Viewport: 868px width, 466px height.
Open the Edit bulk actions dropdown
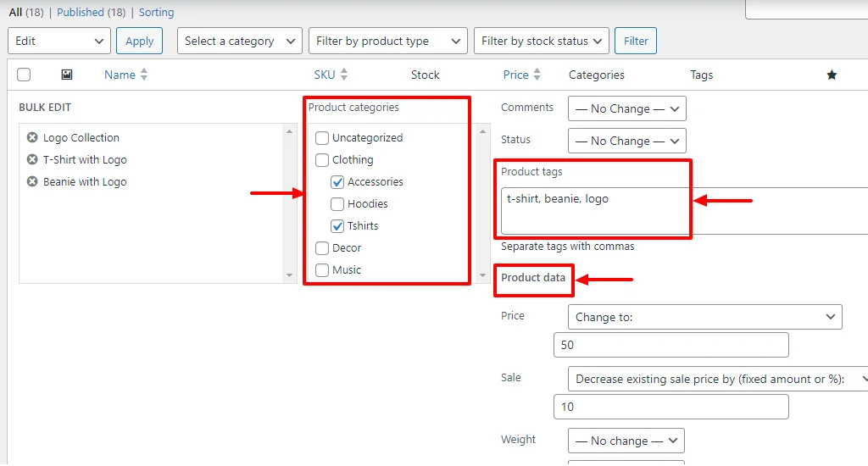tap(59, 41)
